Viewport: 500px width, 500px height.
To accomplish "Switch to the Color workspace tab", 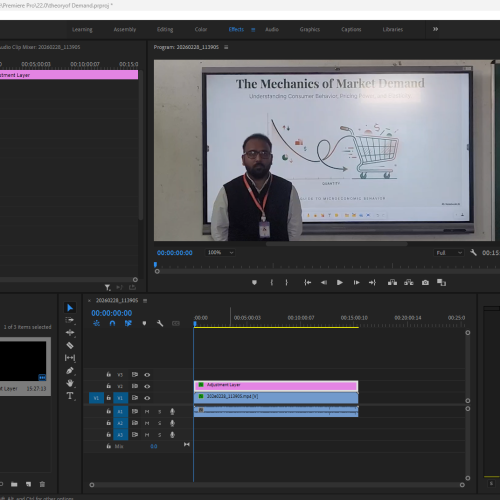I will pyautogui.click(x=201, y=29).
